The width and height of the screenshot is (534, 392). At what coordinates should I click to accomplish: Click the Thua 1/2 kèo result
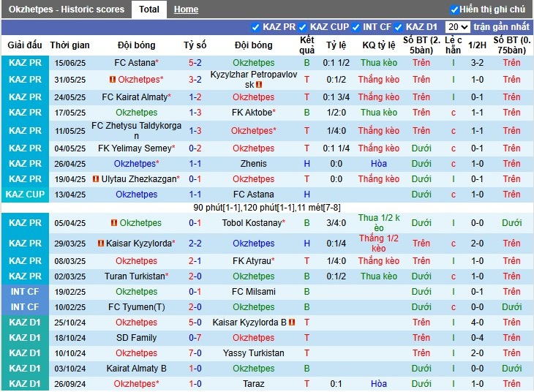[379, 223]
